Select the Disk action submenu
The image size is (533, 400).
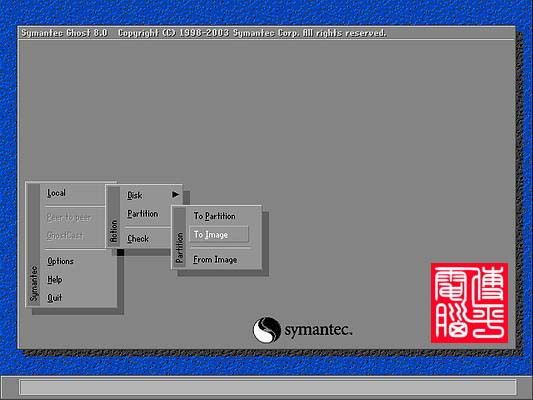pyautogui.click(x=135, y=195)
